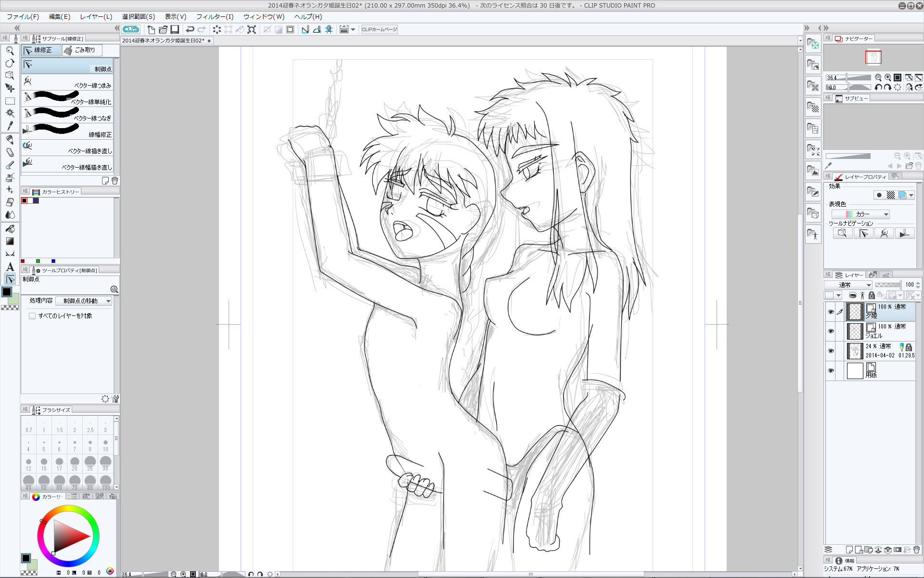This screenshot has width=924, height=578.
Task: Enable the すべてのレイヤーを対象 checkbox
Action: (x=32, y=316)
